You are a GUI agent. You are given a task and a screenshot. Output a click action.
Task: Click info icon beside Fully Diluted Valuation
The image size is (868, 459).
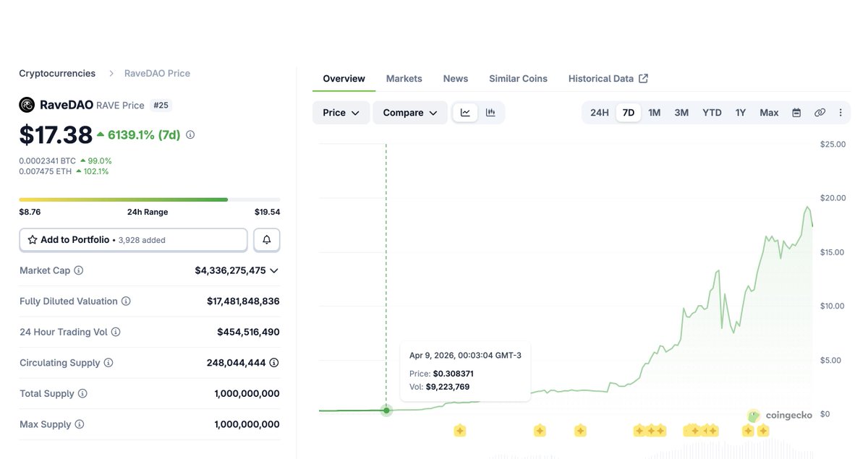126,301
